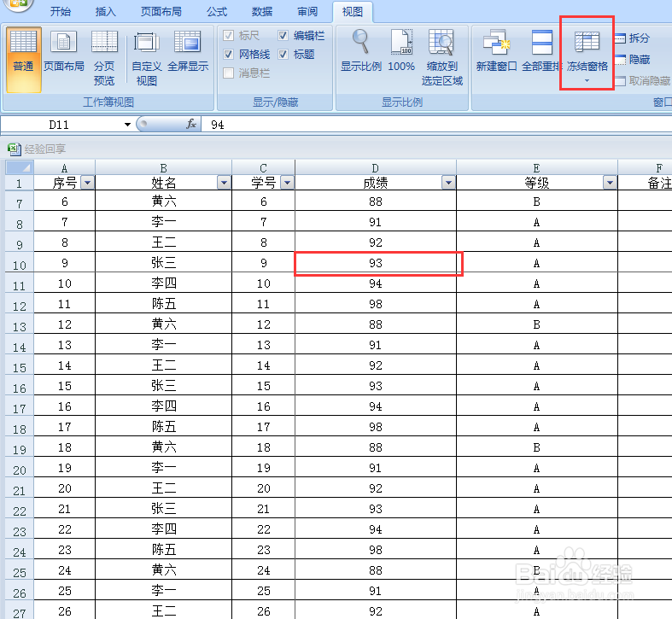Screen dimensions: 672x619
Task: Toggle the 网格线 gridlines checkbox
Action: point(229,54)
